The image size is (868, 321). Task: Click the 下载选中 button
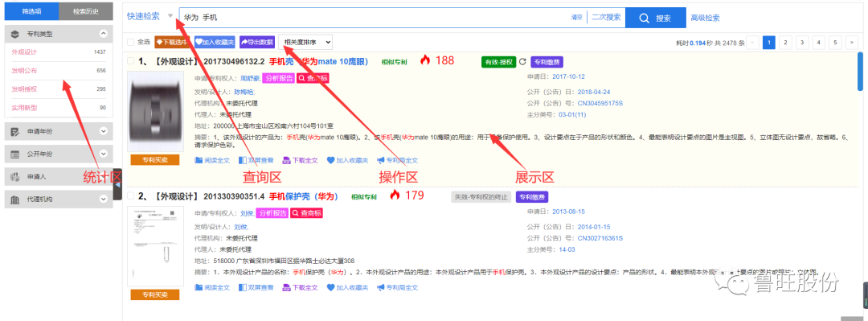coord(172,42)
